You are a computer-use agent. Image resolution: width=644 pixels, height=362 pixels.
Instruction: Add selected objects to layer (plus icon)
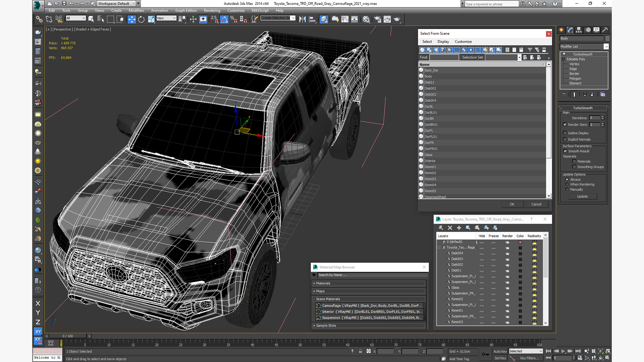click(x=459, y=228)
